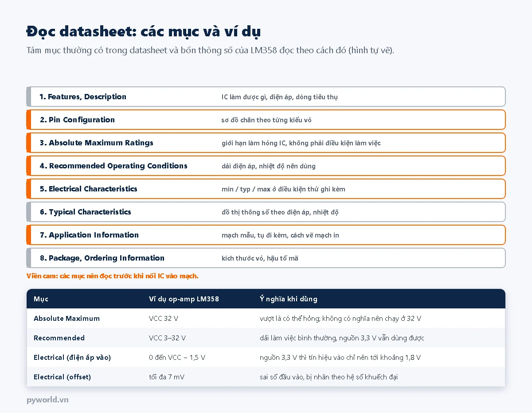Click the title "Đọc datasheet: các mục và ví dụ"
Screen dimensions: 532x413
[144, 31]
